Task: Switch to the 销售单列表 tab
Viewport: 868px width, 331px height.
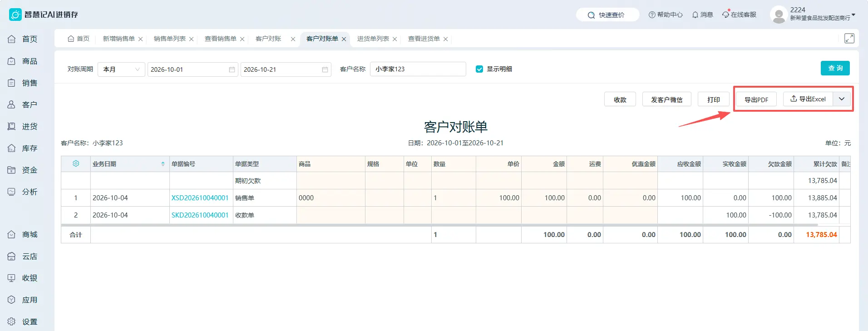Action: (170, 39)
